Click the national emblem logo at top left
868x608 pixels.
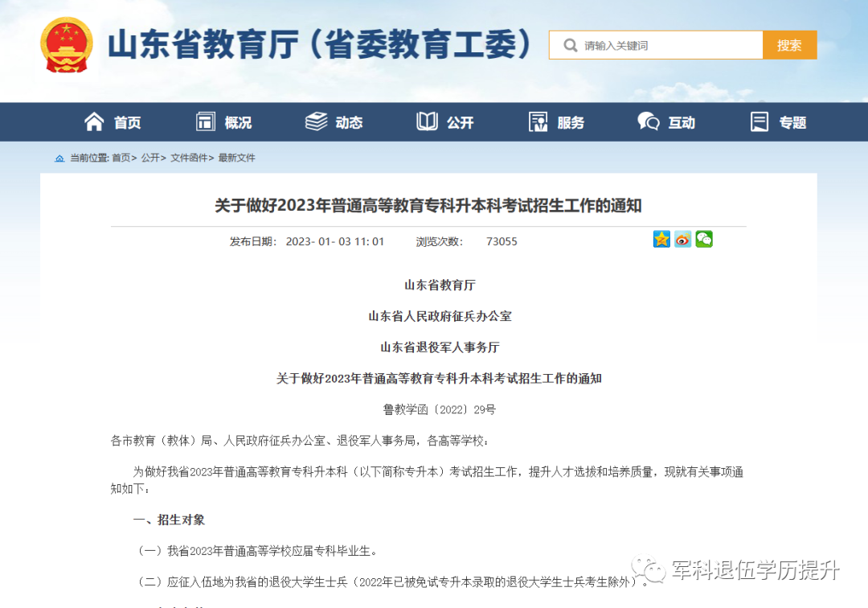click(67, 45)
